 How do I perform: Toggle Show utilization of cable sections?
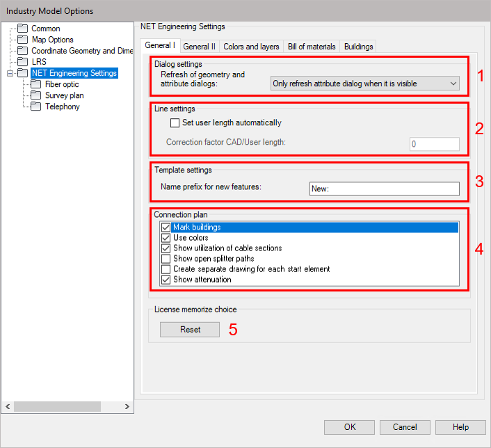click(166, 248)
